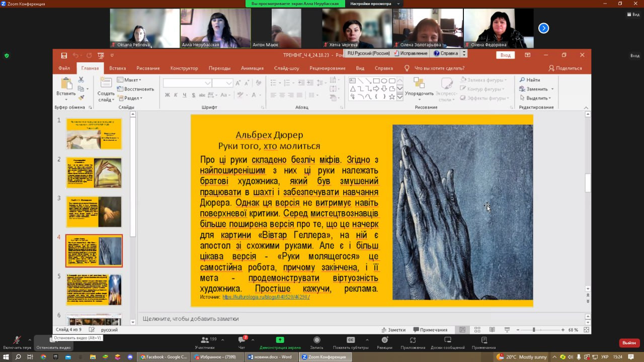Viewport: 644px width, 362px height.
Task: Switch to the Вставка ribbon tab
Action: (x=117, y=68)
